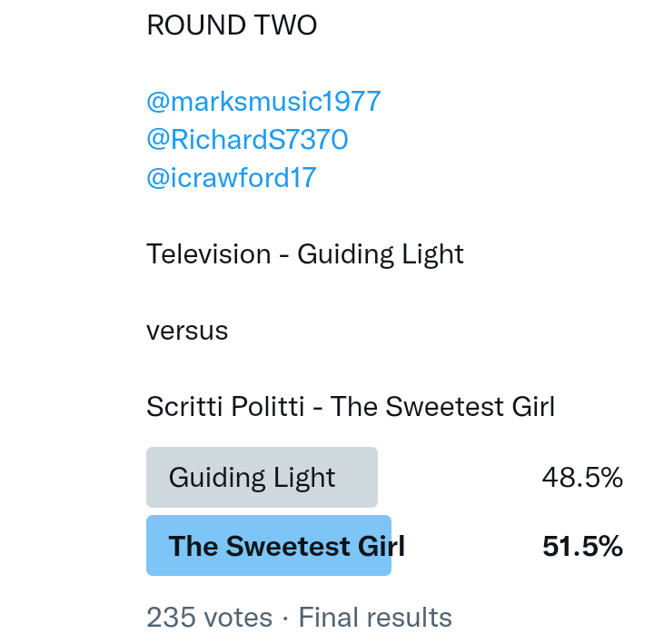The image size is (654, 644).
Task: Click the word "results" below the poll
Action: click(x=411, y=619)
